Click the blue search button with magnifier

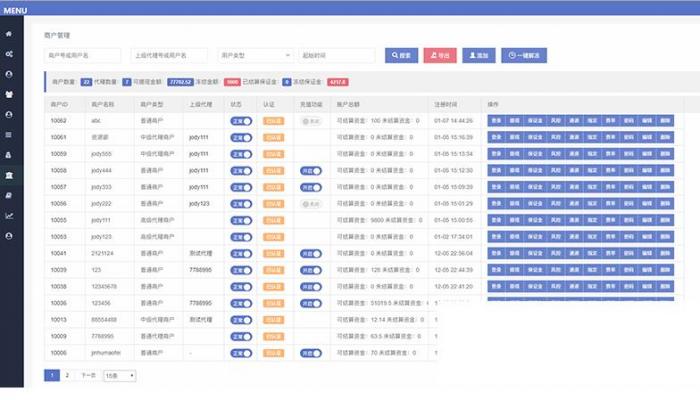(x=401, y=56)
